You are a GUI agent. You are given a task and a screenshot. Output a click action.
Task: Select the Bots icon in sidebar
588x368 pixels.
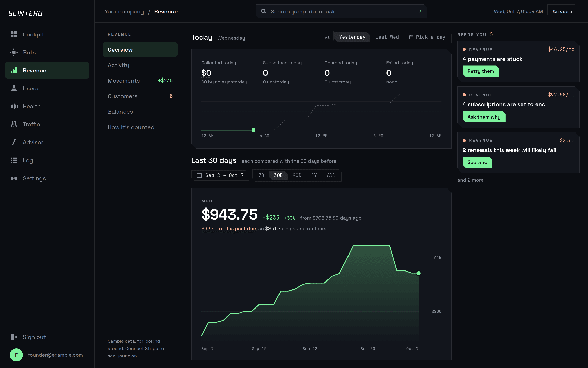click(14, 52)
